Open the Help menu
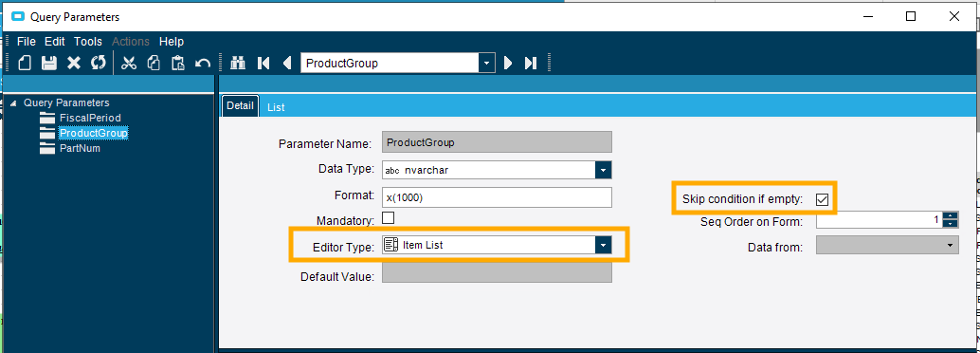The image size is (980, 353). (172, 42)
